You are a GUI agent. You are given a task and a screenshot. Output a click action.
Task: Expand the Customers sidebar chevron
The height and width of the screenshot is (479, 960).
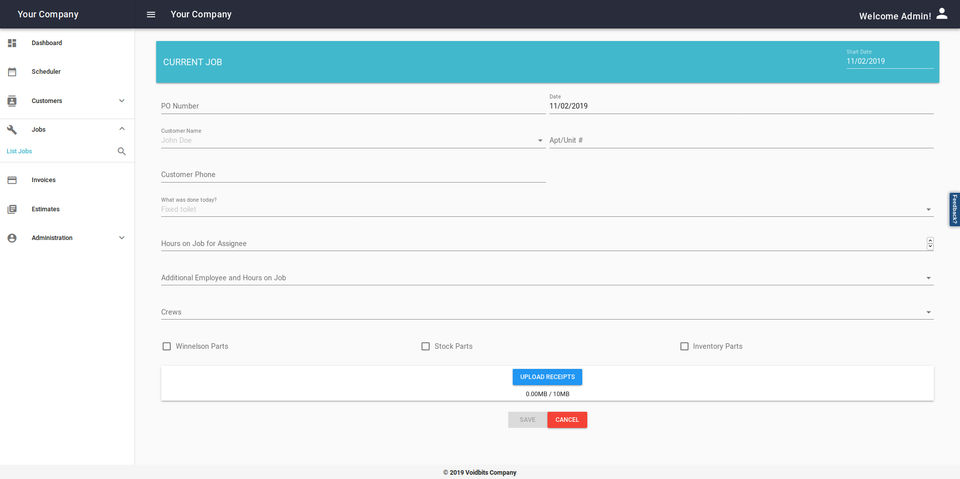(x=122, y=100)
